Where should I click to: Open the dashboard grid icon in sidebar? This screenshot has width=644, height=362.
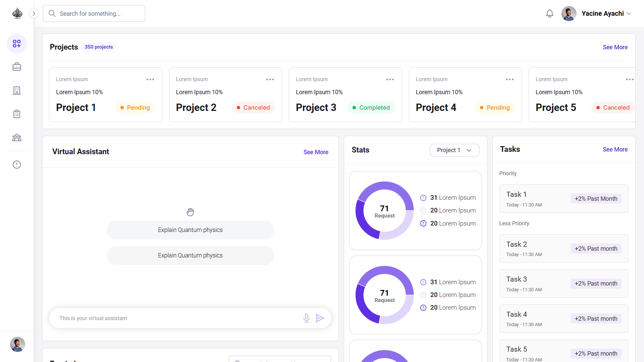click(17, 44)
